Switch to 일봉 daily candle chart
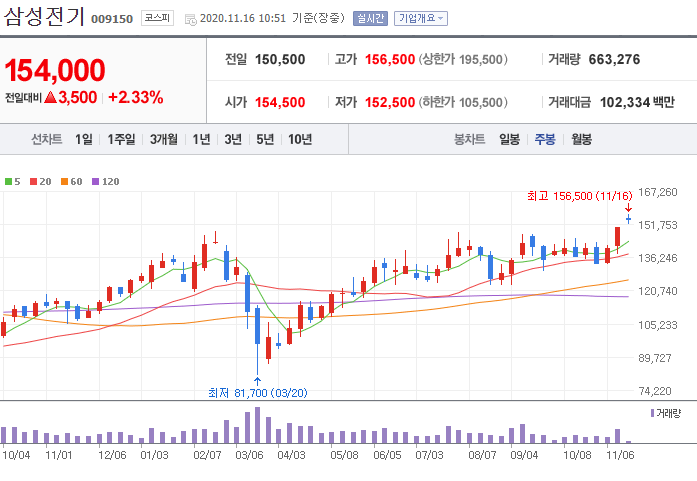The width and height of the screenshot is (697, 481). 509,140
